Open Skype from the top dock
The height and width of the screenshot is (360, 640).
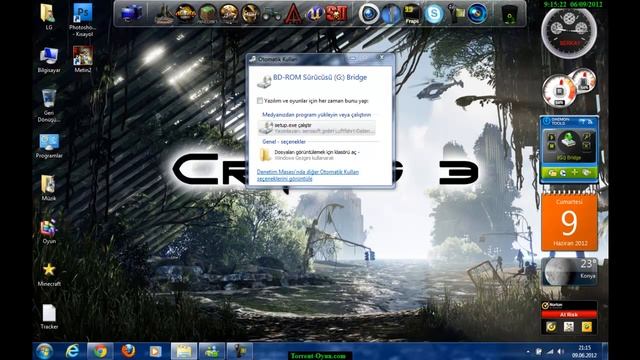433,14
